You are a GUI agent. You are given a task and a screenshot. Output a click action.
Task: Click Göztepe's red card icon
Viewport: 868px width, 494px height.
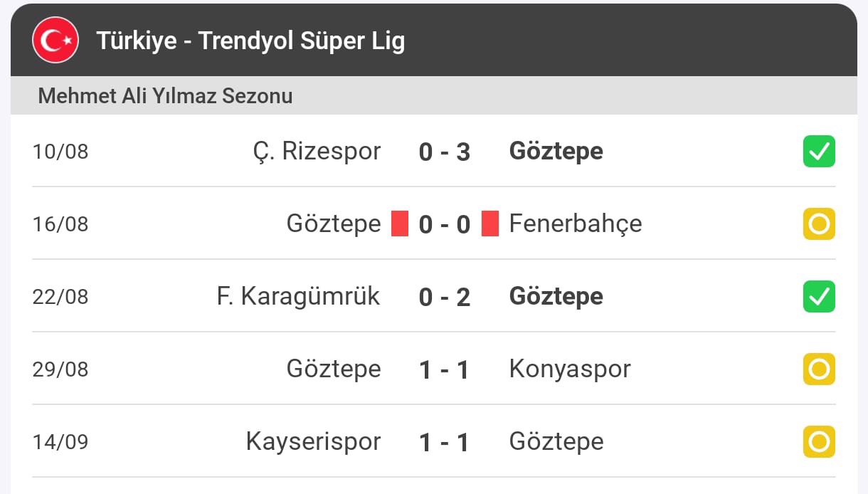point(400,224)
